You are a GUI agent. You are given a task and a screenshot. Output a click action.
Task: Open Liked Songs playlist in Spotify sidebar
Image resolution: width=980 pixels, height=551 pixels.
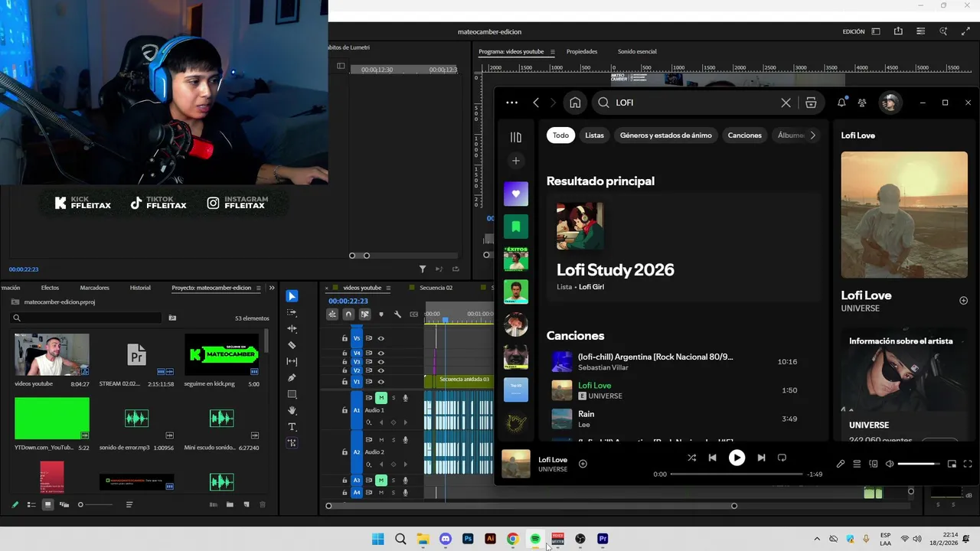point(516,194)
